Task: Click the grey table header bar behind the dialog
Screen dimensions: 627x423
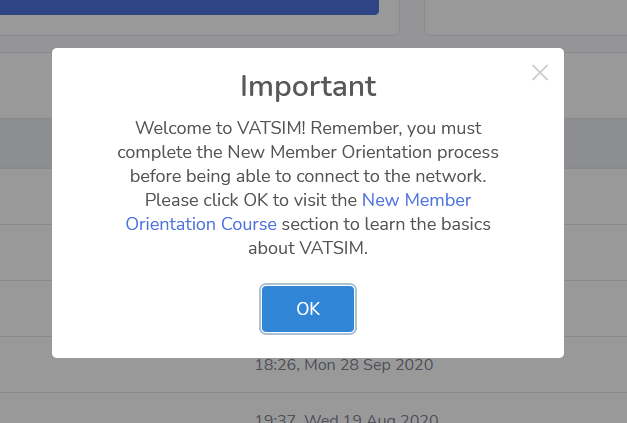Action: [x=25, y=143]
